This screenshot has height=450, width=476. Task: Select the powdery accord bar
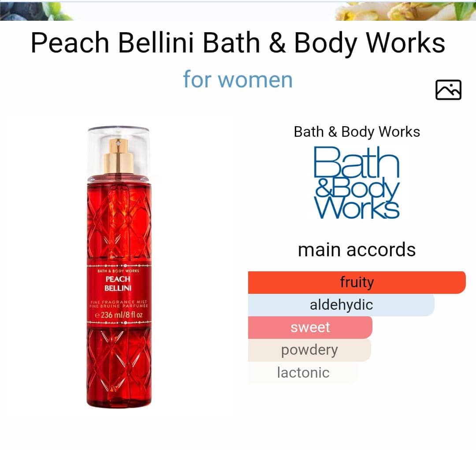(309, 350)
